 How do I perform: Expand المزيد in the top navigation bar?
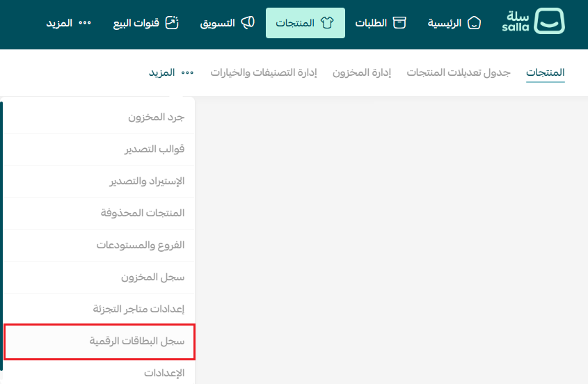(x=69, y=23)
